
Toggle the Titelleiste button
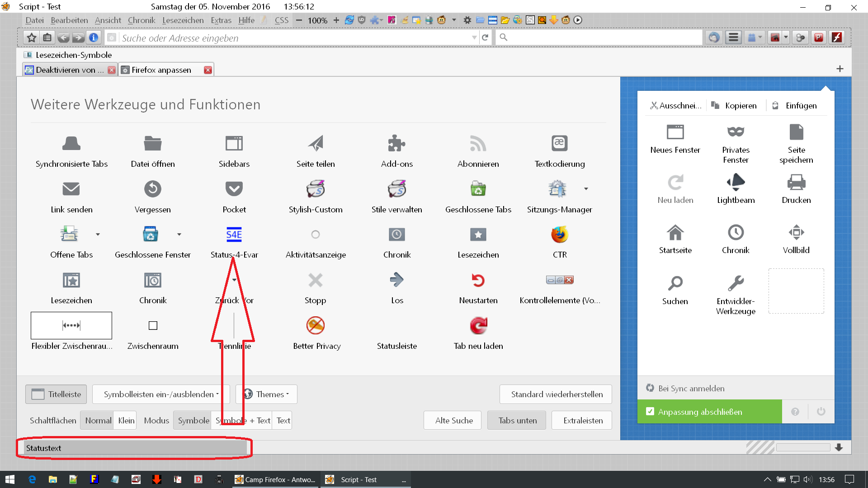pyautogui.click(x=57, y=394)
